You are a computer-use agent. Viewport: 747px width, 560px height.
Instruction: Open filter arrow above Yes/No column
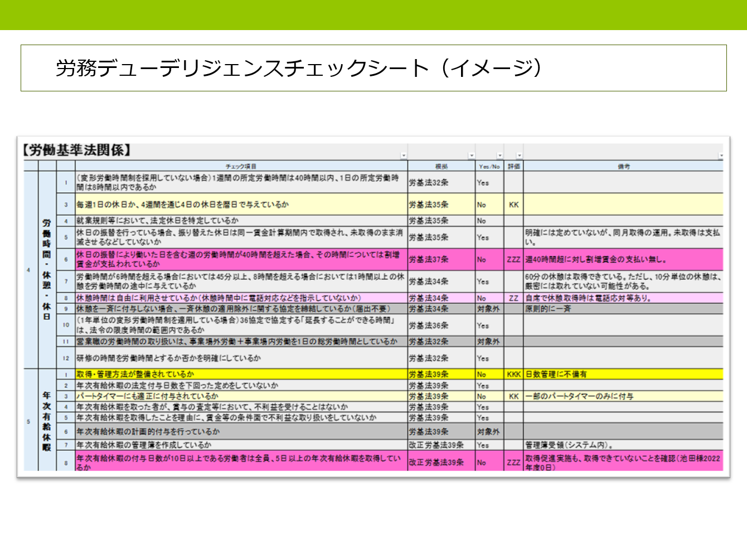click(x=500, y=156)
